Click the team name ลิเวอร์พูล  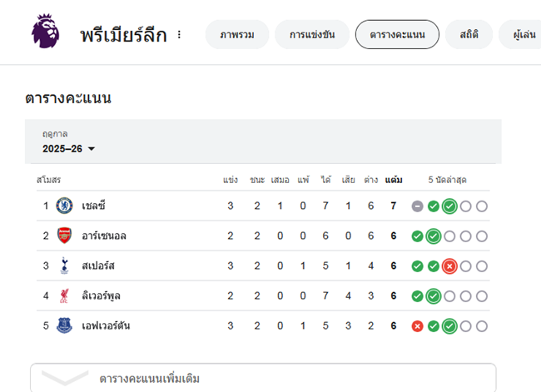(101, 295)
